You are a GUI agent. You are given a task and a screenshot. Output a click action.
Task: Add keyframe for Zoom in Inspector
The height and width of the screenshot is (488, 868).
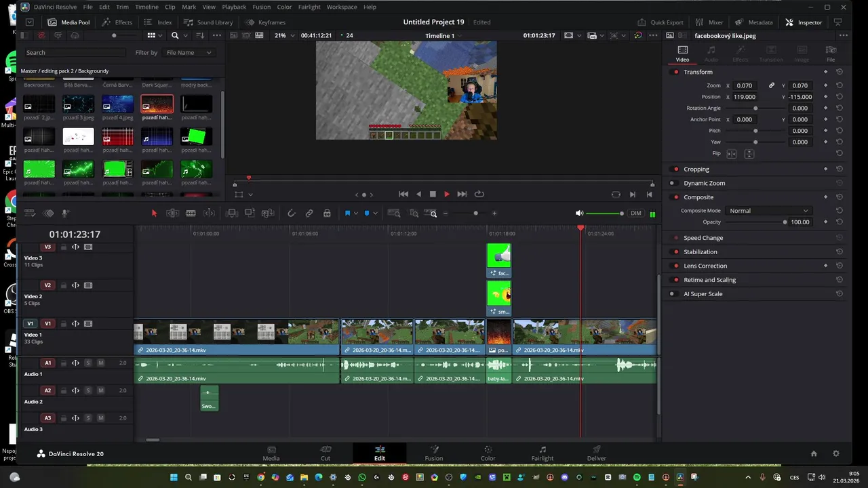825,85
